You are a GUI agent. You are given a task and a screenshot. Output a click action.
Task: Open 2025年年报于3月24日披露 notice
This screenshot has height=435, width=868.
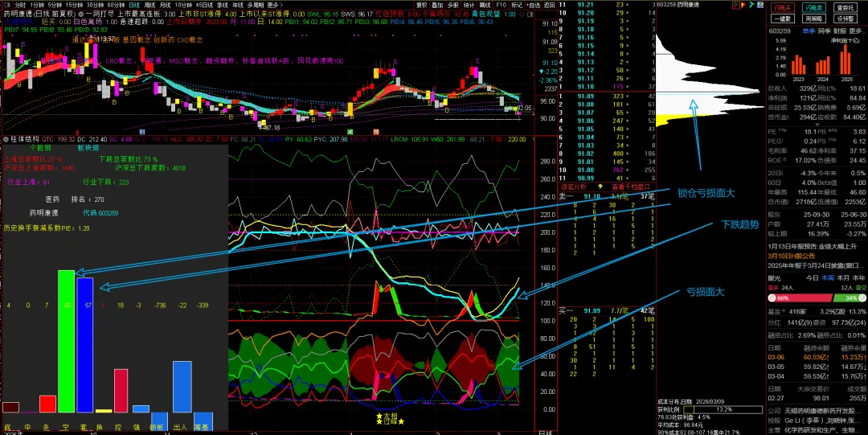815,265
